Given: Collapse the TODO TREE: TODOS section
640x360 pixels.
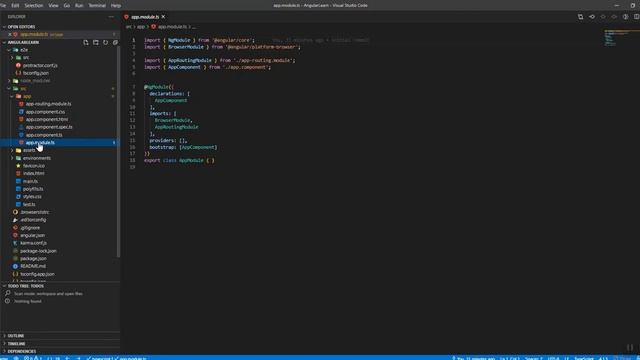Looking at the screenshot, I should pos(4,286).
